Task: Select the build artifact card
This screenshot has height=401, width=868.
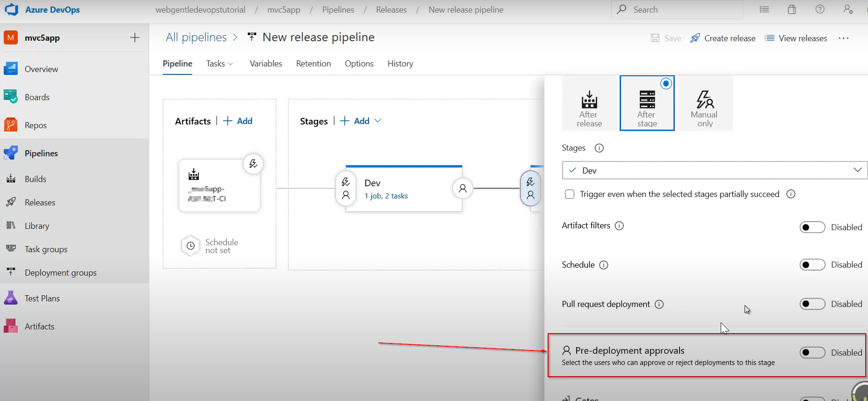Action: (x=219, y=185)
